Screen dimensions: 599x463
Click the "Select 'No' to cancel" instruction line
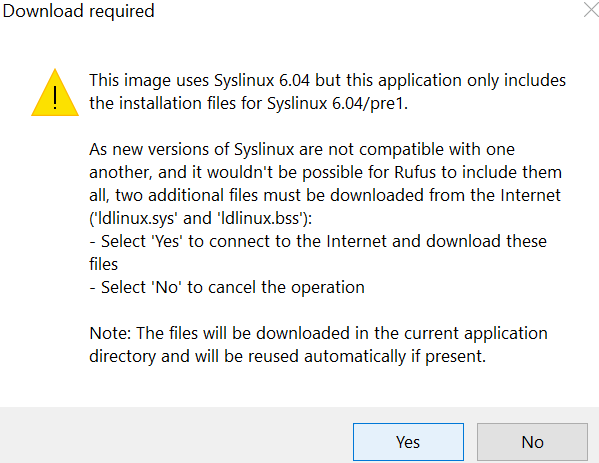[x=227, y=287]
